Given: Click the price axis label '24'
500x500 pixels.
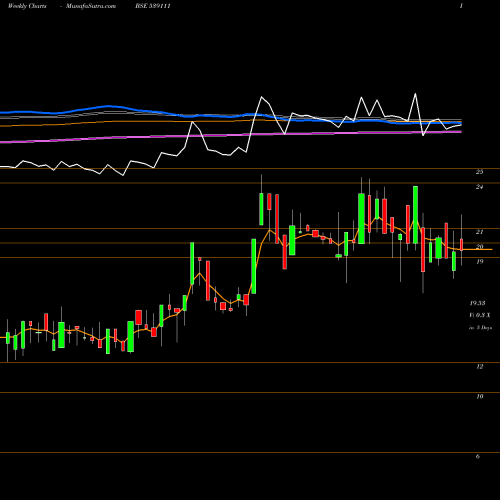Looking at the screenshot, I should [x=479, y=187].
